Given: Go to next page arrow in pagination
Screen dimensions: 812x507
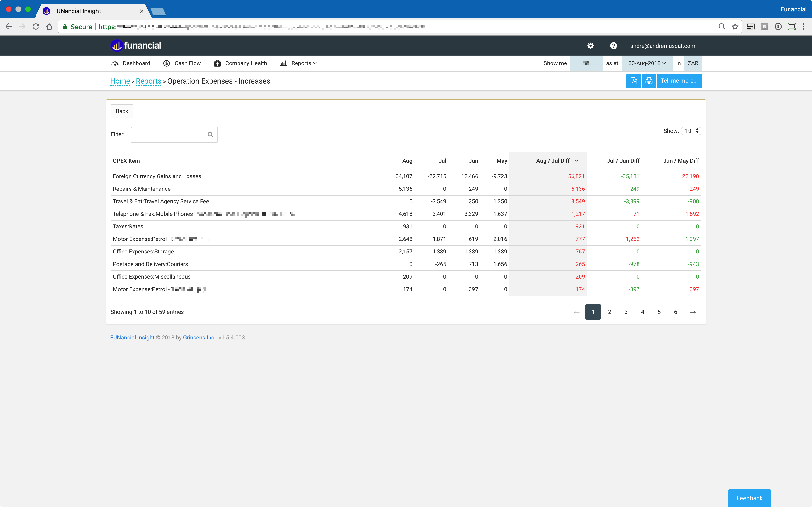Looking at the screenshot, I should coord(693,312).
